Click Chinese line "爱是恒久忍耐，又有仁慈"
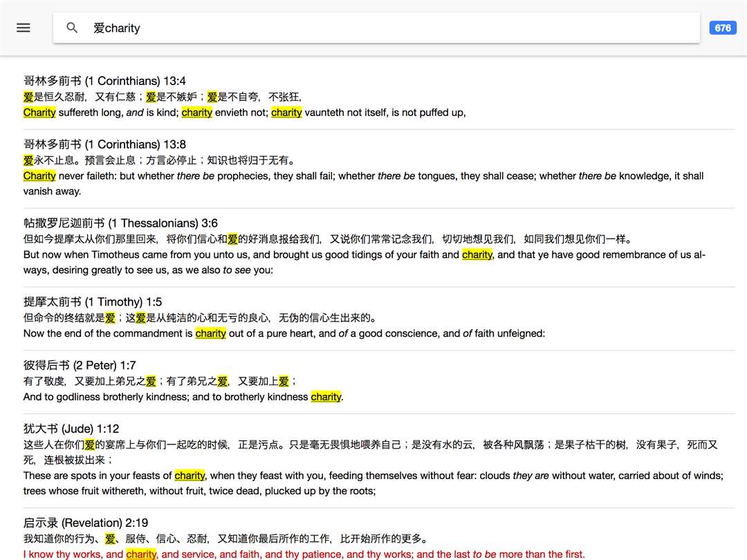The height and width of the screenshot is (560, 747). click(x=81, y=97)
